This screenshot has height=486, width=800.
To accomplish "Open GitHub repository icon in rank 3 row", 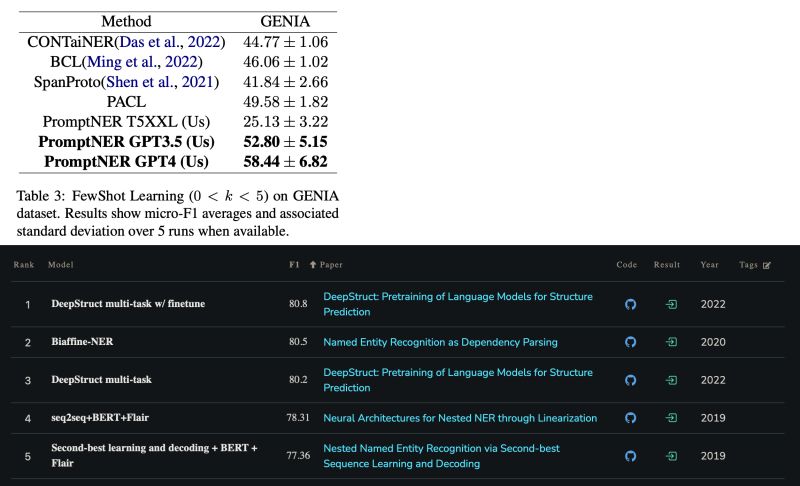I will point(630,380).
